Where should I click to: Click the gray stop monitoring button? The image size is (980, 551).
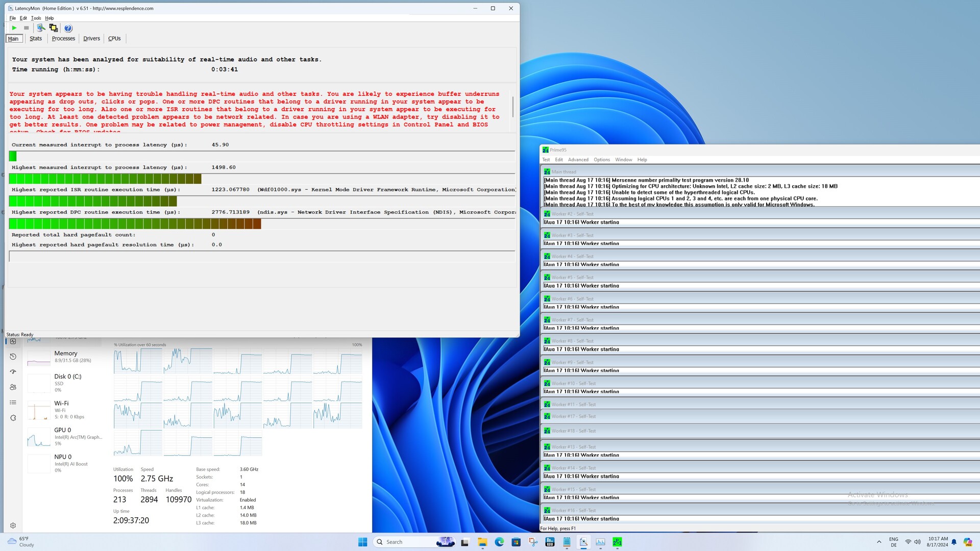point(27,28)
